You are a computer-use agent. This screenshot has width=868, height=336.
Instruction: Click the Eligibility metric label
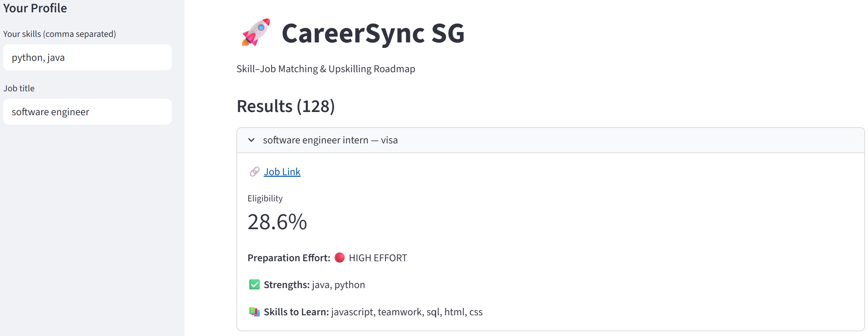[x=265, y=199]
